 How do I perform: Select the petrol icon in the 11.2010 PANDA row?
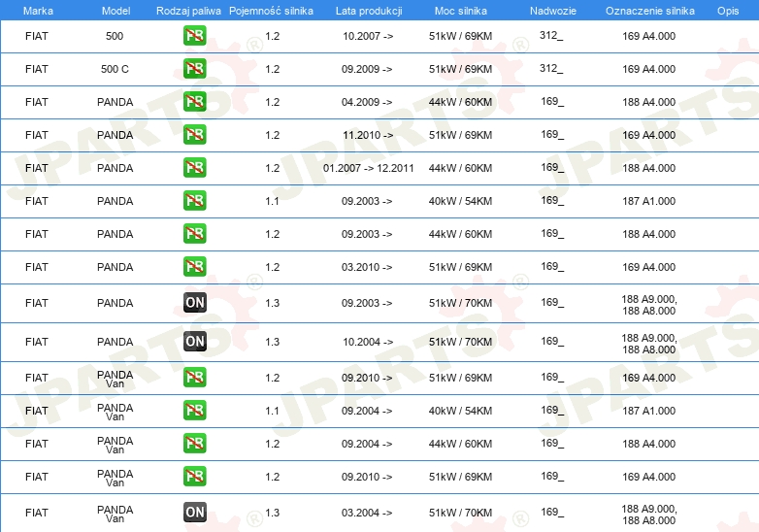[x=194, y=135]
